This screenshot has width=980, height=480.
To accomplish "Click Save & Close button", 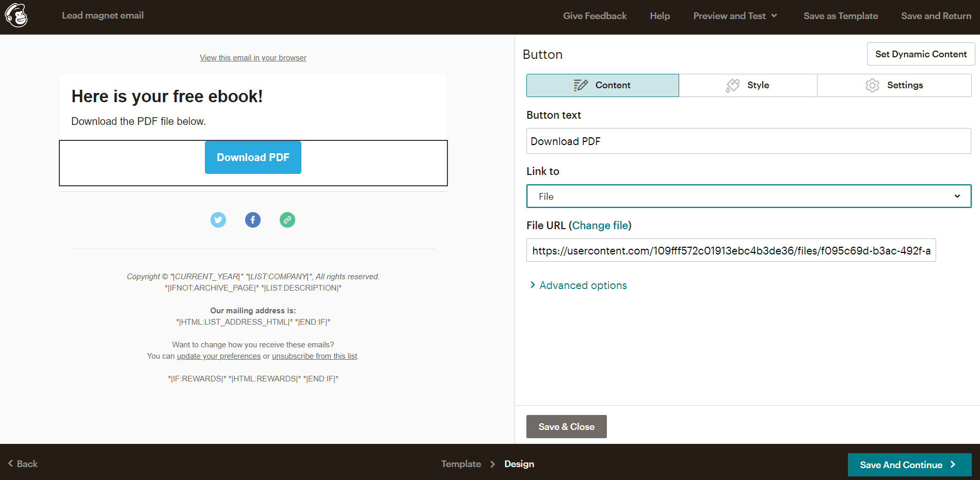I will coord(567,427).
